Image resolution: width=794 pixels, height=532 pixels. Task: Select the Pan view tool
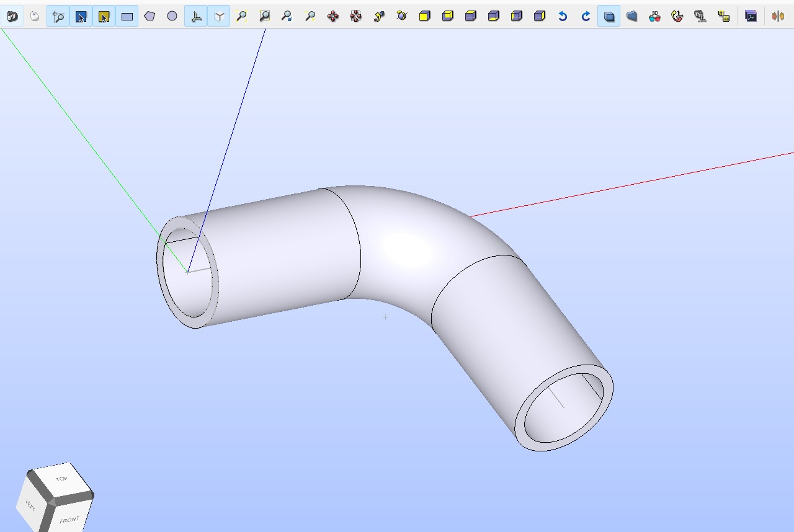pyautogui.click(x=333, y=16)
